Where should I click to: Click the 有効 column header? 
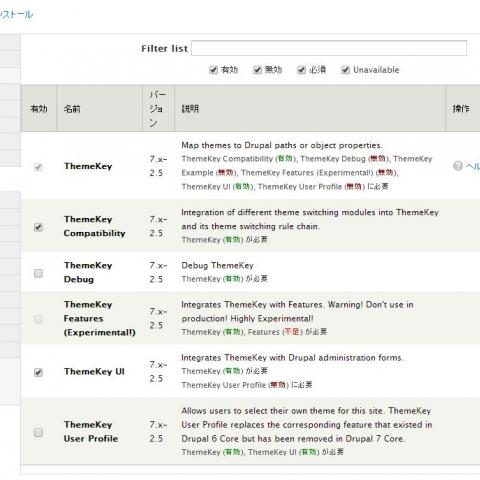click(39, 109)
